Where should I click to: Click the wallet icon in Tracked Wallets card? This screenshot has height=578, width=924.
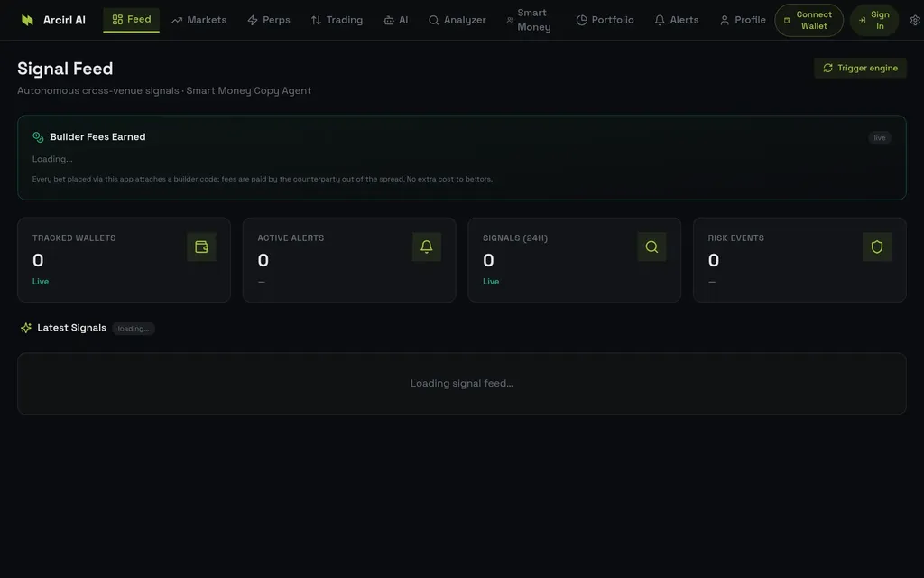click(201, 247)
